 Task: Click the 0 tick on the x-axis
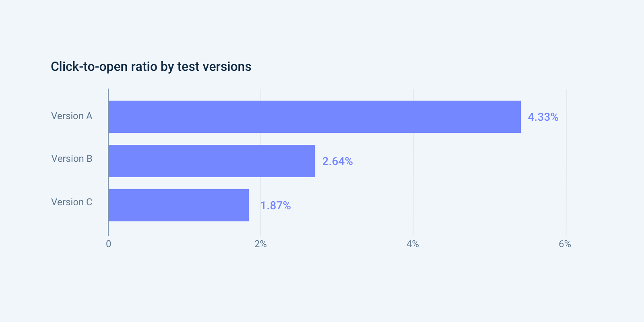coord(108,244)
